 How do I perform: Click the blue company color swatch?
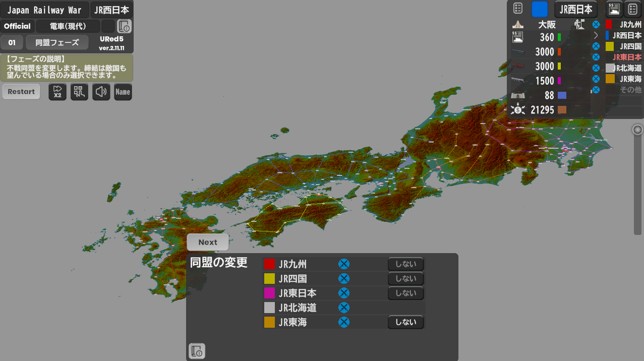[x=540, y=9]
